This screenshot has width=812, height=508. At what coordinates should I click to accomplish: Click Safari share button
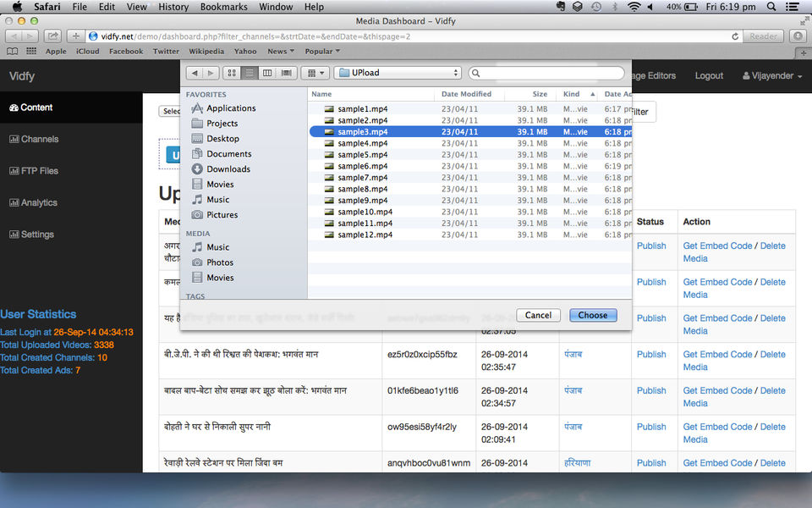[x=52, y=36]
